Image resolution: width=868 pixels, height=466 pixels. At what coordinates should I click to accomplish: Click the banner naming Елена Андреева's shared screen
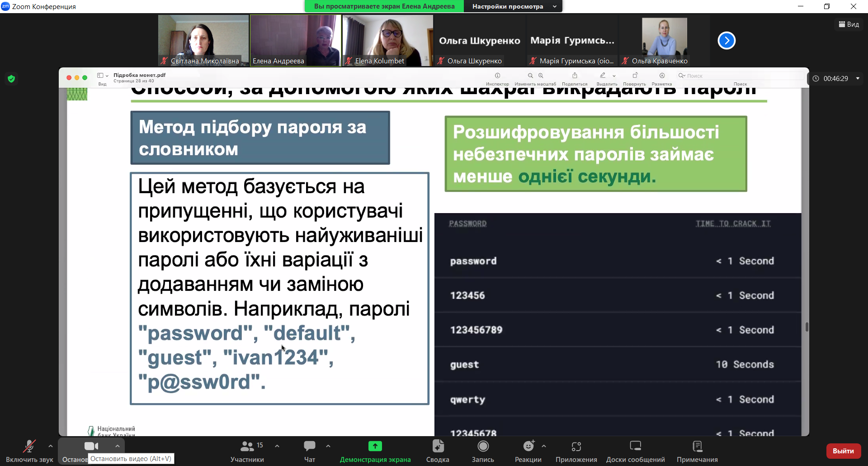(384, 6)
